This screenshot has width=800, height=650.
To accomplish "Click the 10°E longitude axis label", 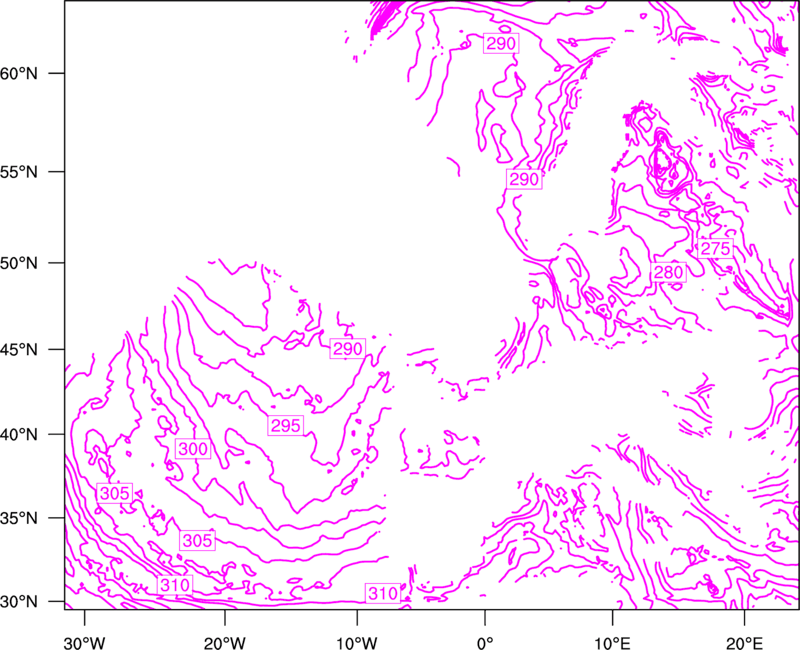I will point(613,643).
